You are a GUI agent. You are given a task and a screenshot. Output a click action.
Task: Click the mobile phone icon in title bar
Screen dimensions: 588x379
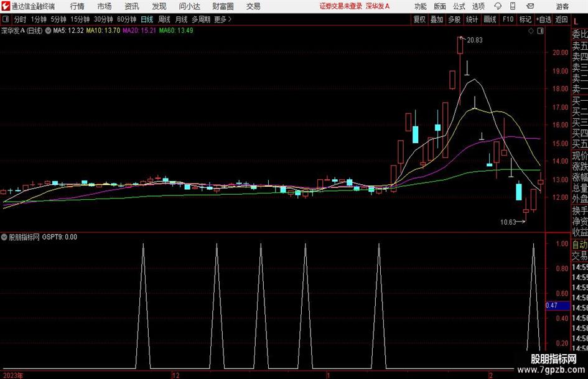tap(513, 6)
